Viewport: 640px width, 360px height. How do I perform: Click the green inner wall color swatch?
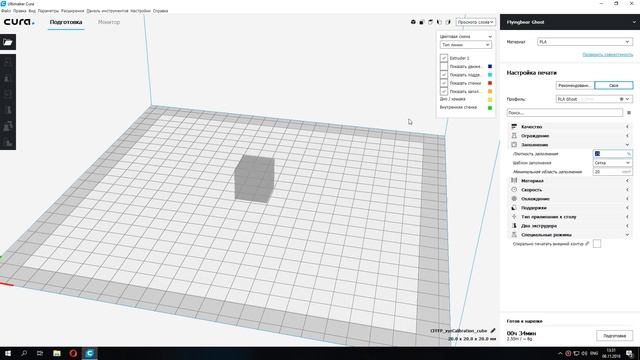[x=490, y=108]
